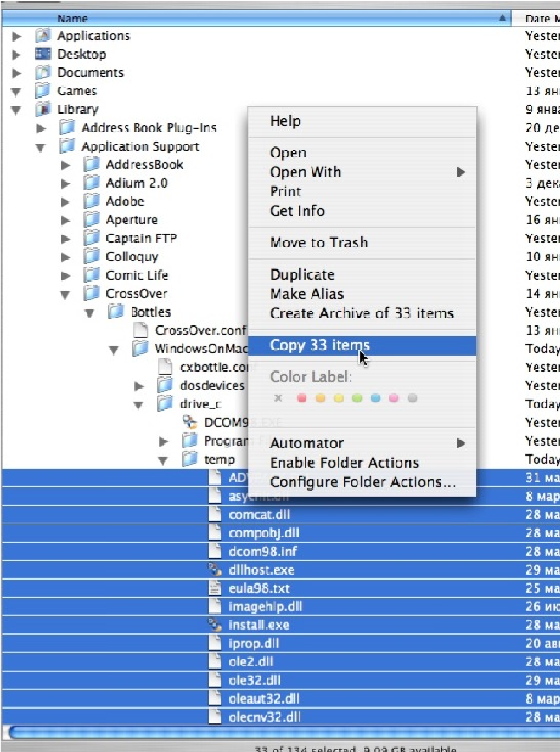The width and height of the screenshot is (560, 752).
Task: Sort list by the Name column header
Action: pyautogui.click(x=260, y=17)
